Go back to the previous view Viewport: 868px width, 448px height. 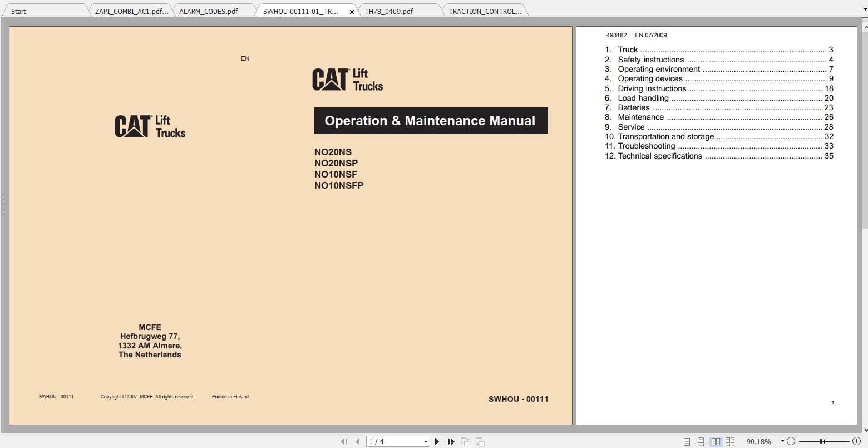pos(465,441)
